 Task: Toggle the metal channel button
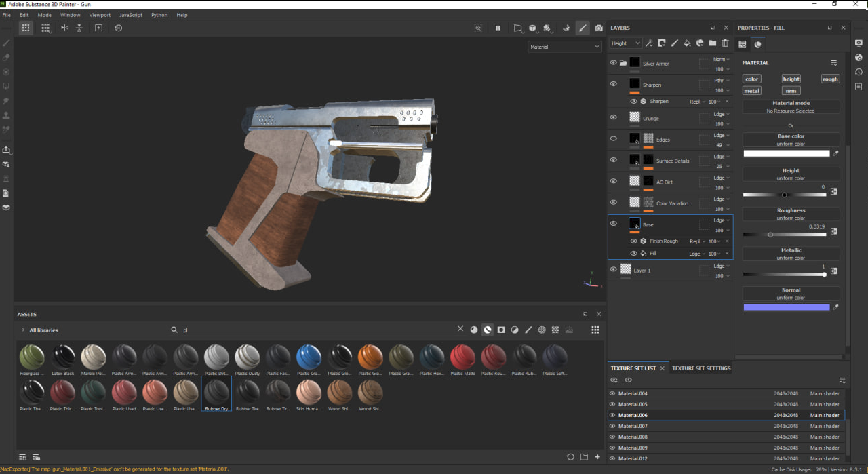coord(752,90)
